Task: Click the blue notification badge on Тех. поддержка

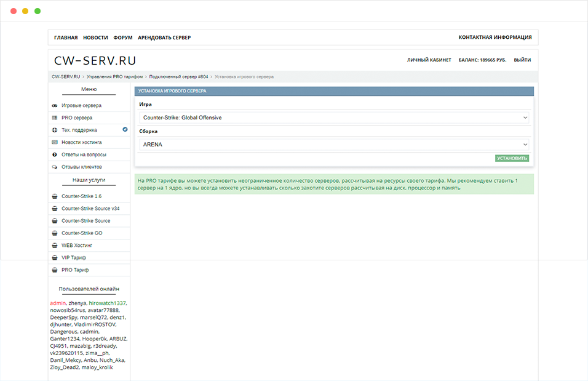Action: point(125,130)
